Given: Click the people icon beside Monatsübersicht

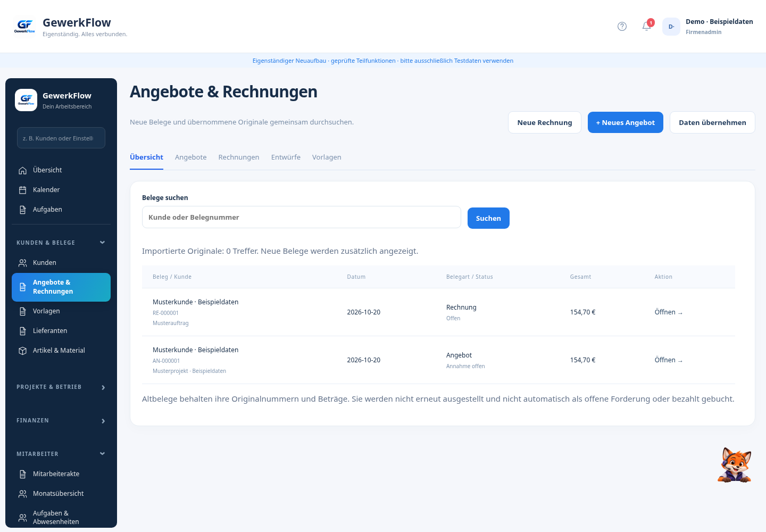Looking at the screenshot, I should [22, 494].
